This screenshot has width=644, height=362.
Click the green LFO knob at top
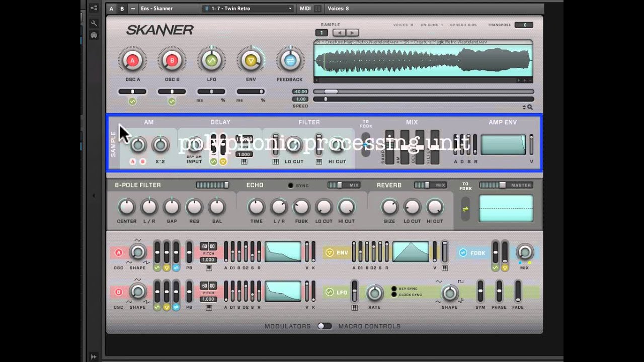pyautogui.click(x=211, y=61)
